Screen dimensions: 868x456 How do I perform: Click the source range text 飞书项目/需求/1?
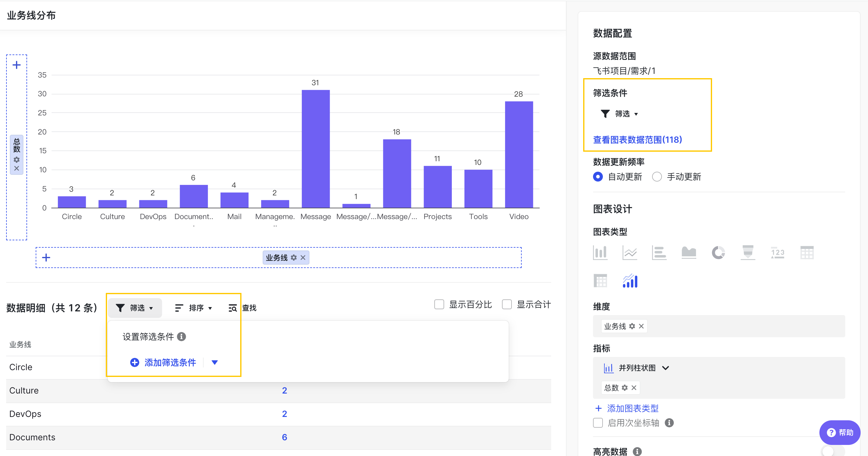click(624, 71)
